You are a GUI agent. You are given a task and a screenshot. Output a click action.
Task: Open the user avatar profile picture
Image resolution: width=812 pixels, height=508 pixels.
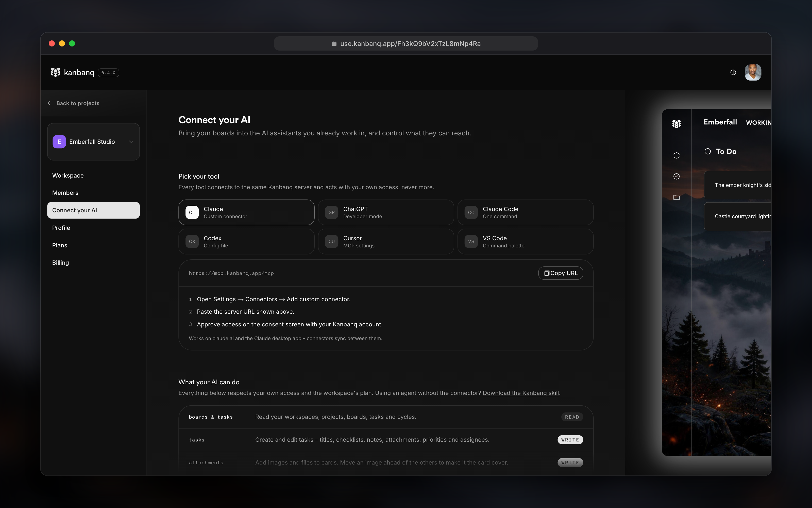pos(753,72)
